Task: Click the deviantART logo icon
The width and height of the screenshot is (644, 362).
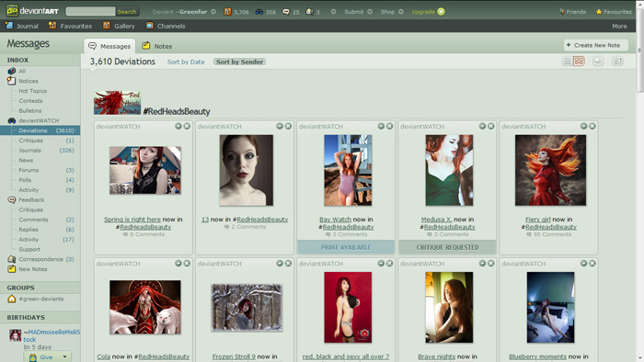Action: pyautogui.click(x=12, y=11)
